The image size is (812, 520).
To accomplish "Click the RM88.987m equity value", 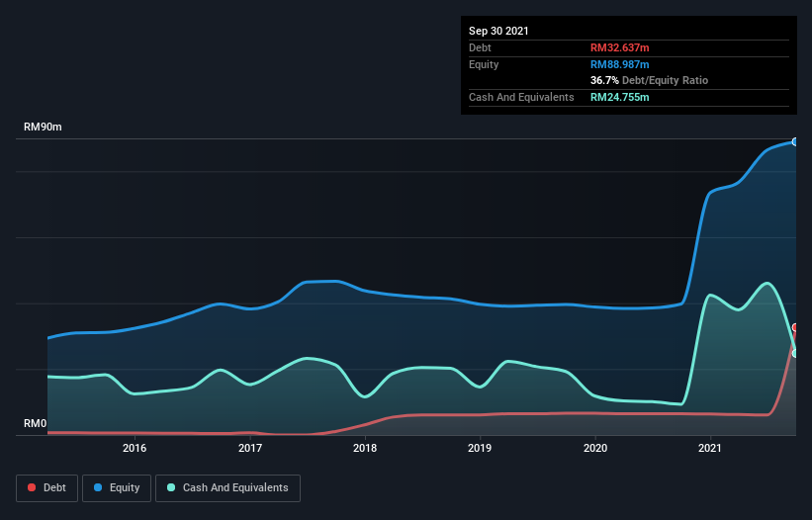I will coord(619,64).
